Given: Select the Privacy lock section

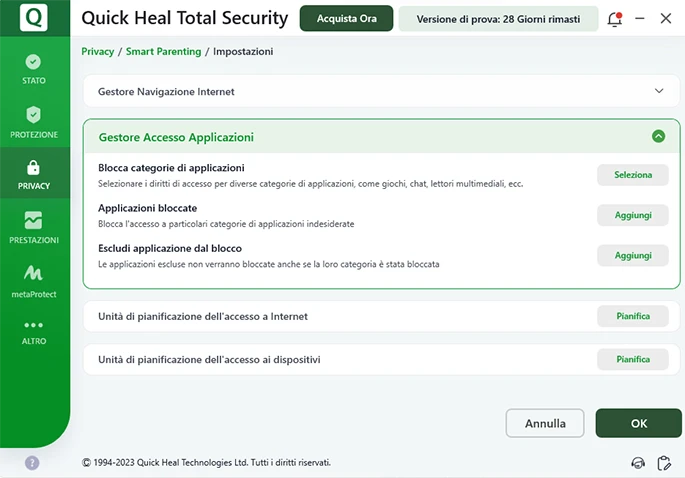Looking at the screenshot, I should 34,174.
